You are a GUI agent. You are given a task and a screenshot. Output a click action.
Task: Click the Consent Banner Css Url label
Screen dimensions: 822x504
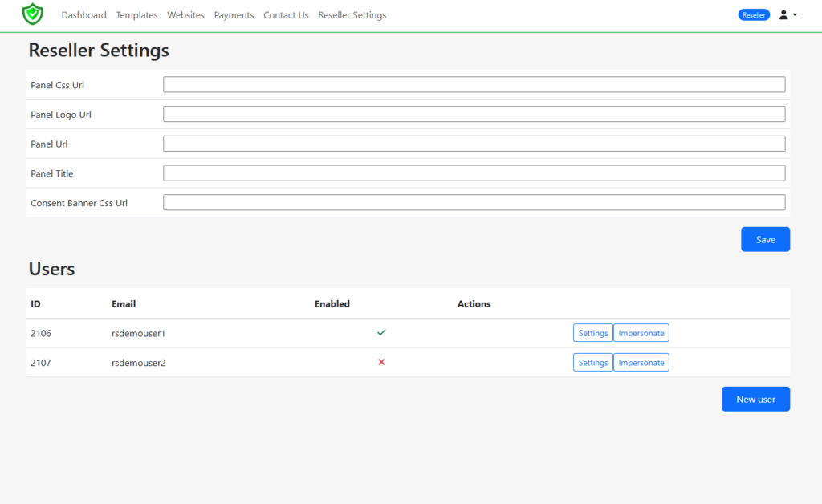click(79, 203)
